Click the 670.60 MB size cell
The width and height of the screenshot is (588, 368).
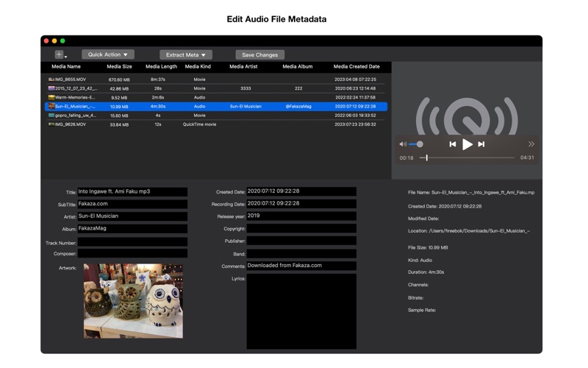pyautogui.click(x=119, y=79)
